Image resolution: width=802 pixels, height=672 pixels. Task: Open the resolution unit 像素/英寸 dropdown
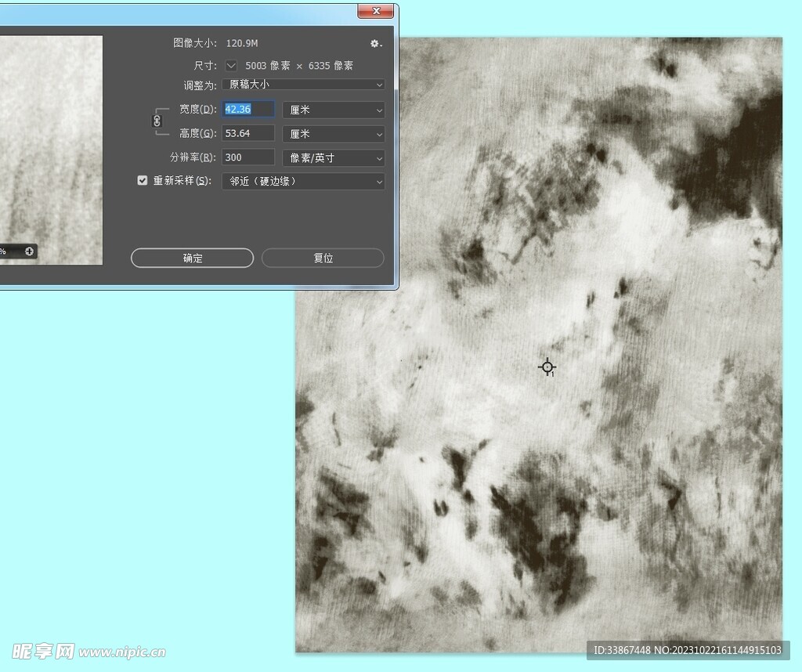coord(334,158)
